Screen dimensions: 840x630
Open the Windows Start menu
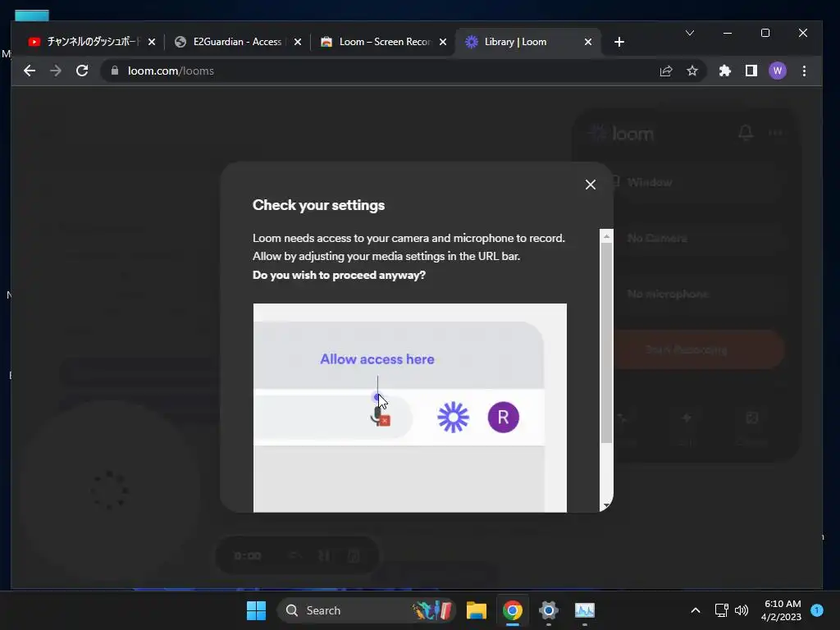256,610
